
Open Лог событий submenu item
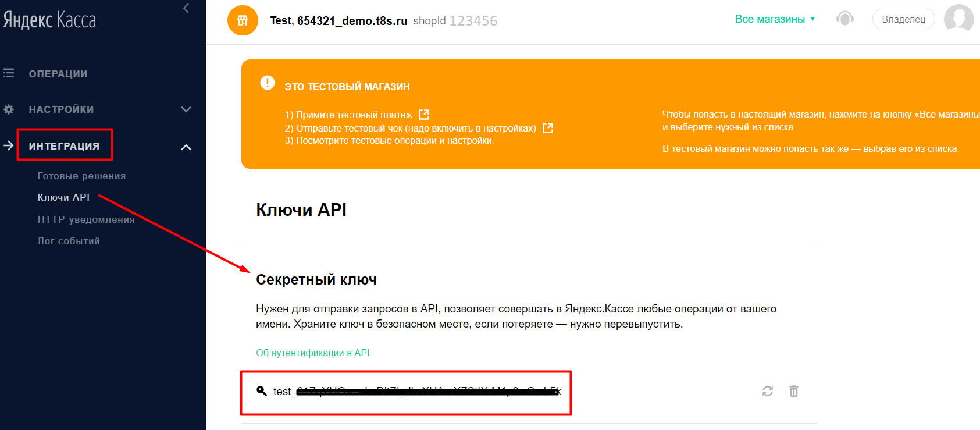(x=69, y=241)
